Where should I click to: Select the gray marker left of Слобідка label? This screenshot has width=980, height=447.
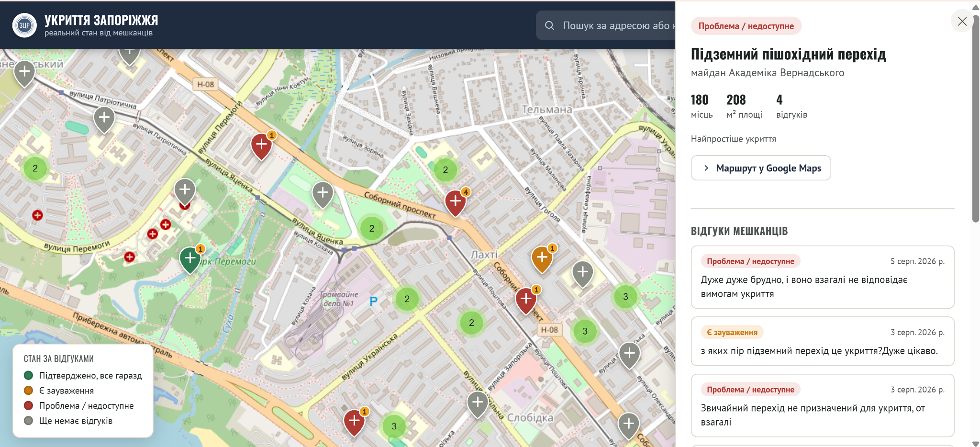coord(478,404)
